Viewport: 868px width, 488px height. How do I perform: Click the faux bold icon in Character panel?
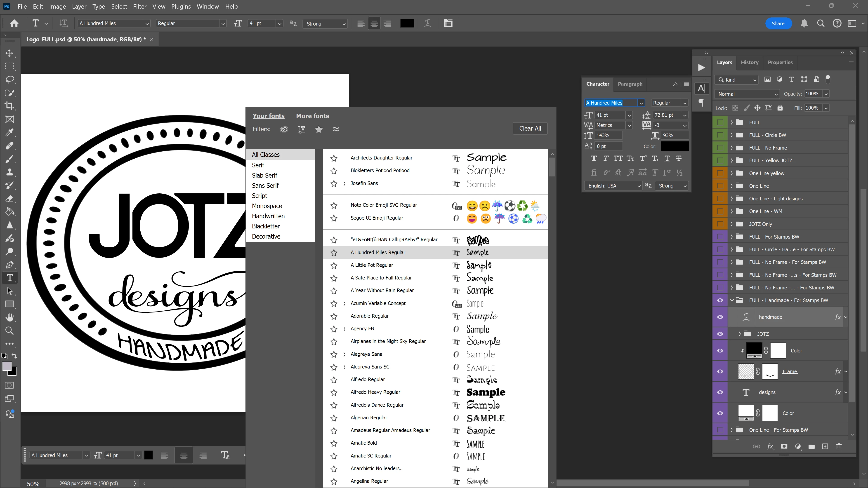click(593, 158)
